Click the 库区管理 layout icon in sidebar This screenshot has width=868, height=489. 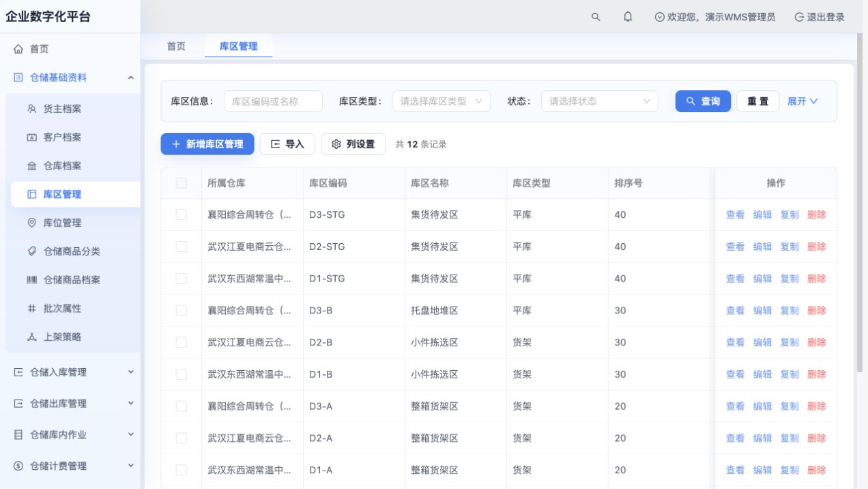tap(31, 195)
